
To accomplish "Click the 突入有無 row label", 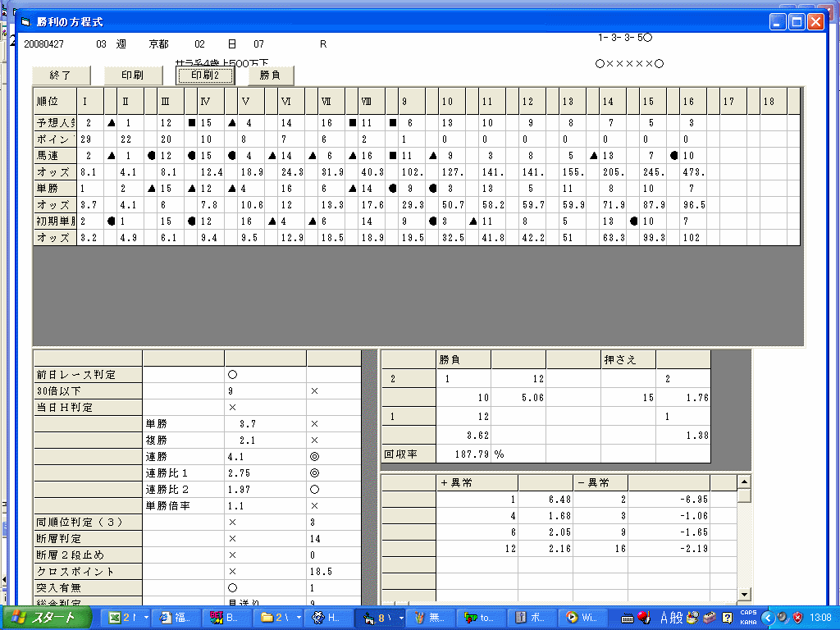I will 88,588.
